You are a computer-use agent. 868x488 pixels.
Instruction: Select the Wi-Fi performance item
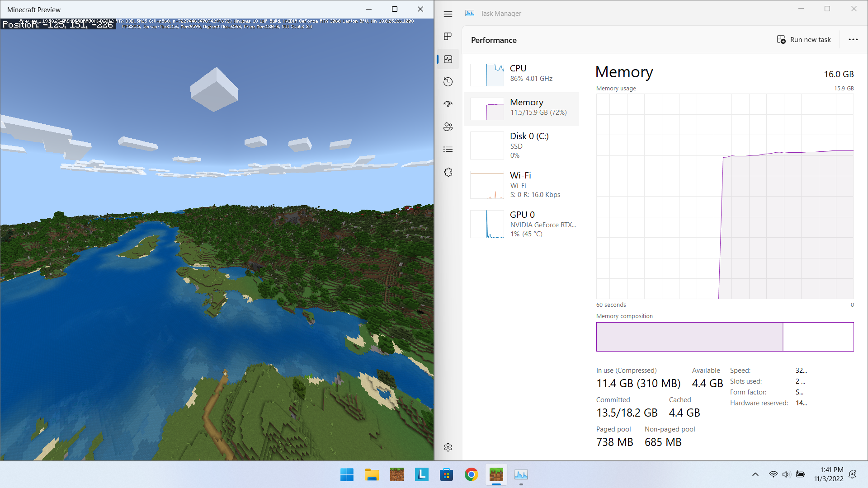tap(522, 185)
